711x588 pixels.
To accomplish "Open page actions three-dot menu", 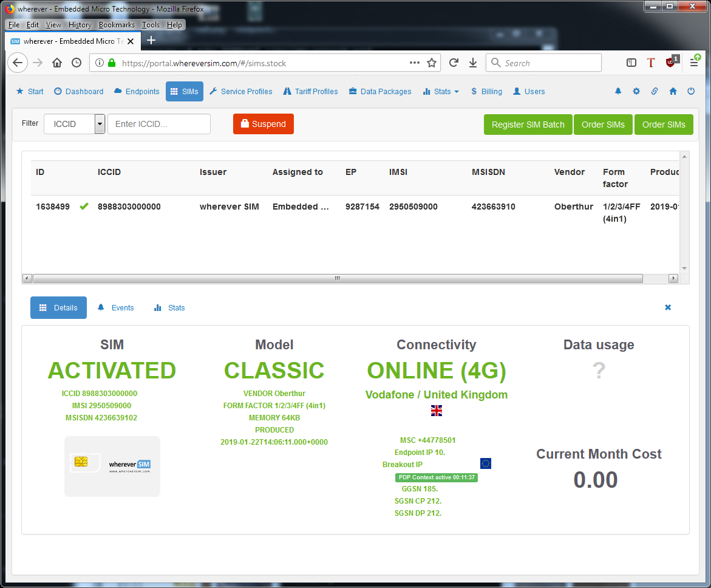I will click(x=415, y=63).
